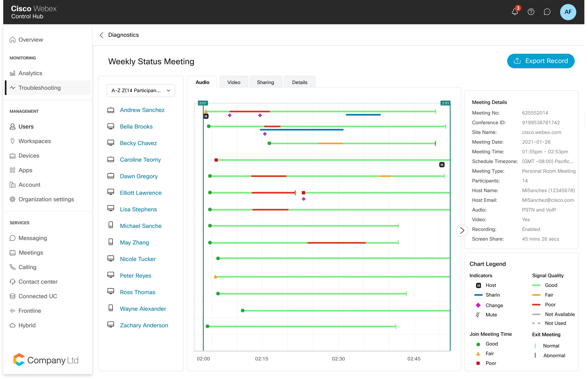
Task: Switch to the Details tab
Action: pos(300,82)
